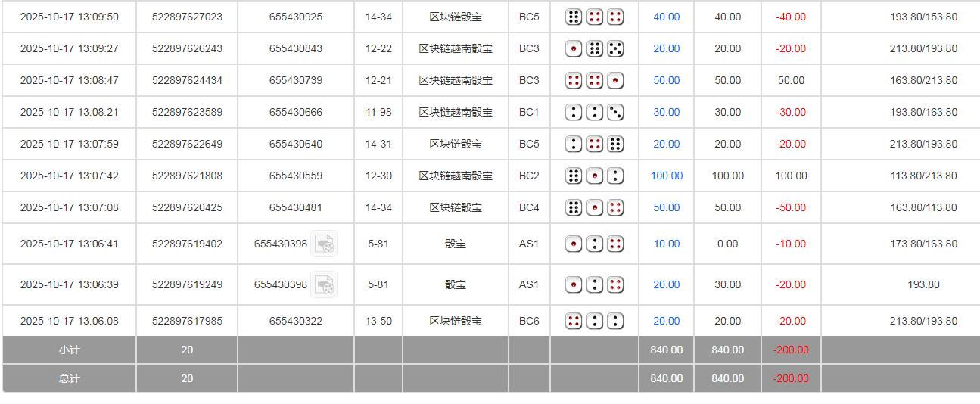Click the balance value 113.80/213.80
980x404 pixels.
coord(923,176)
